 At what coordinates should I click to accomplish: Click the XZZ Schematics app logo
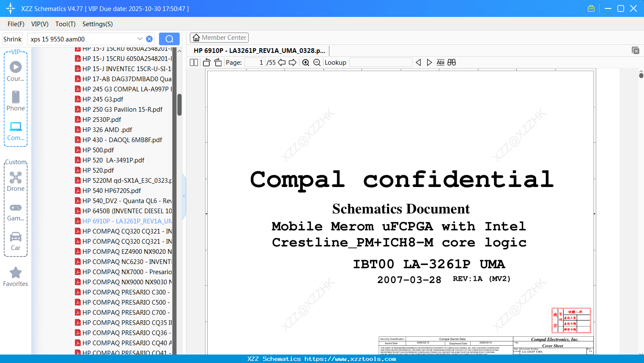pos(11,8)
